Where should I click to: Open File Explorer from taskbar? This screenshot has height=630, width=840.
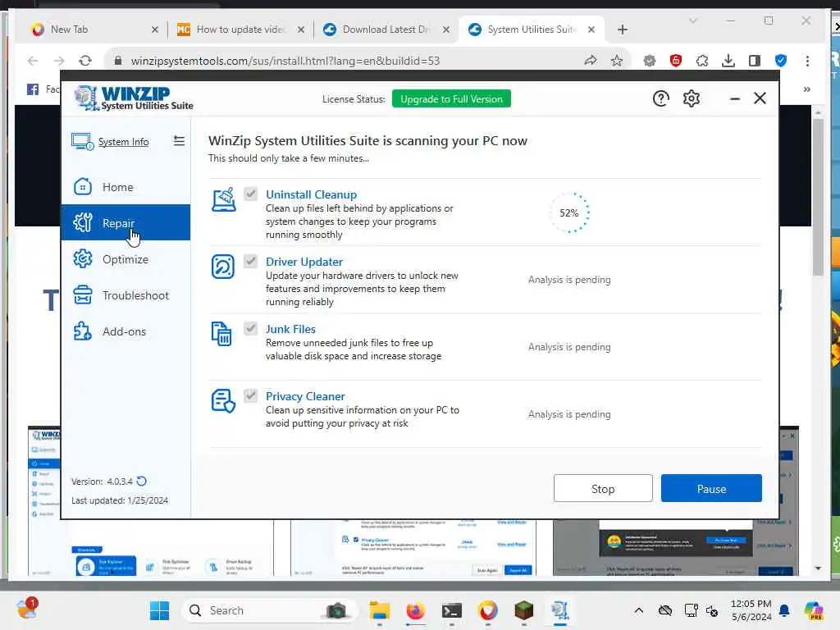tap(379, 610)
